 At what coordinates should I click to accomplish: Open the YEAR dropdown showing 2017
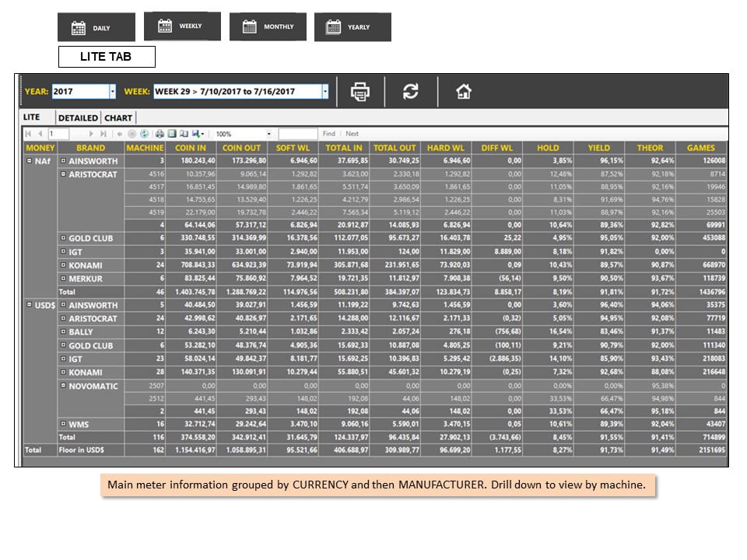pos(112,92)
